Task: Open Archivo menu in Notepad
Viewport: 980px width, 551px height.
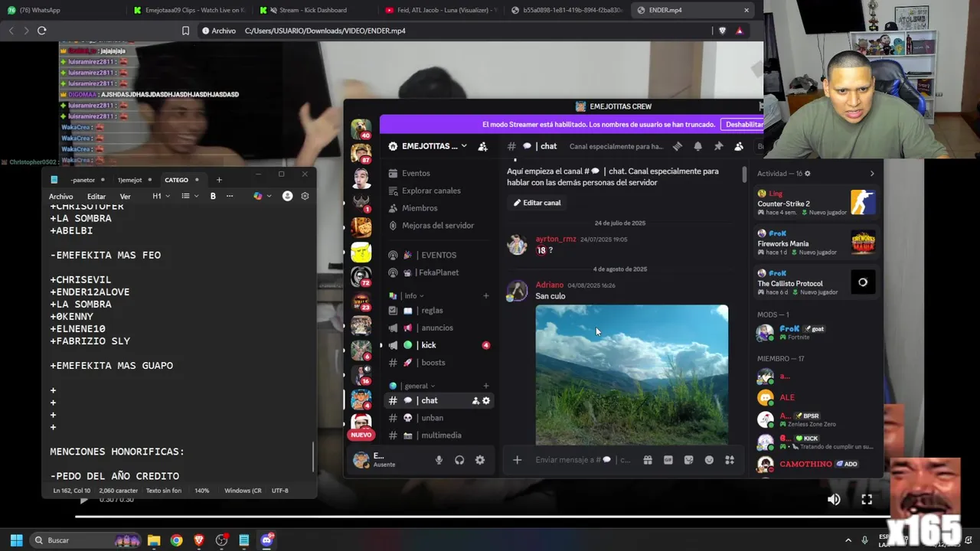Action: [x=60, y=197]
